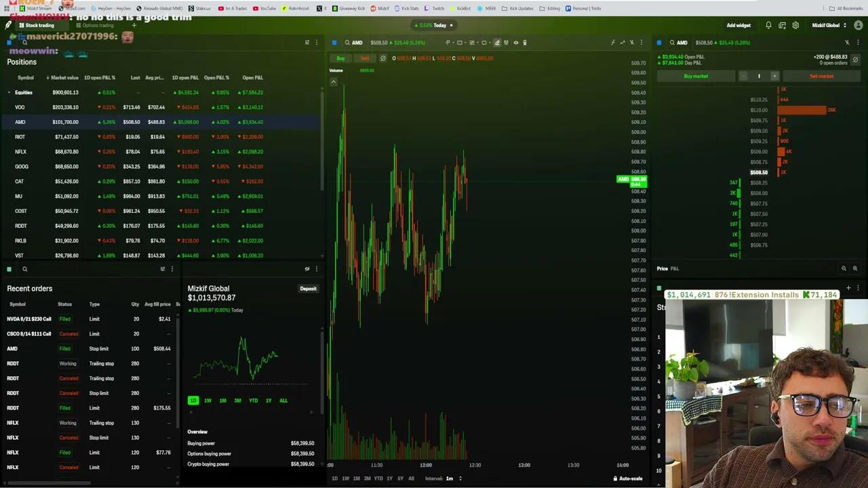Open the saved layouts icon in top bar
The height and width of the screenshot is (488, 868).
[x=782, y=25]
